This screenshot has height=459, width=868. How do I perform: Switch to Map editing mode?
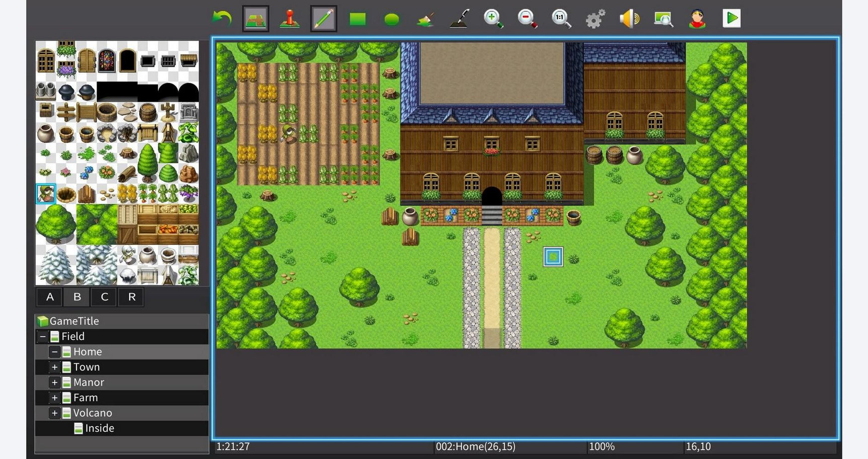255,18
